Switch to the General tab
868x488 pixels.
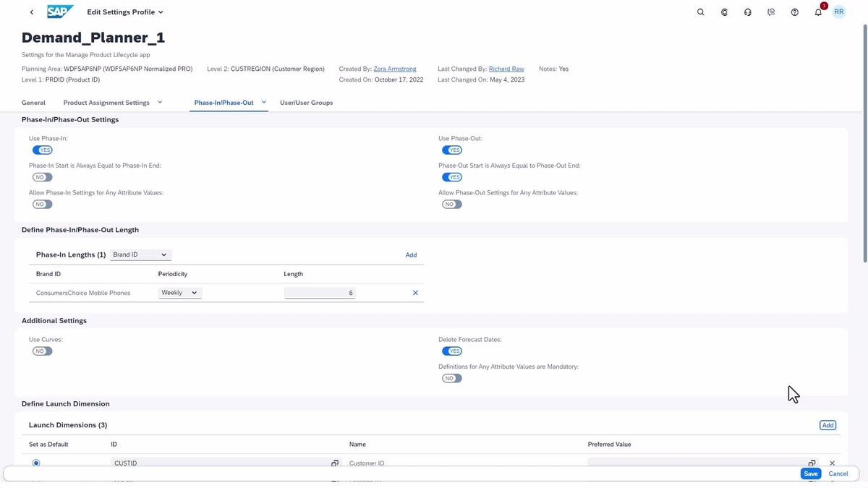[x=33, y=103]
